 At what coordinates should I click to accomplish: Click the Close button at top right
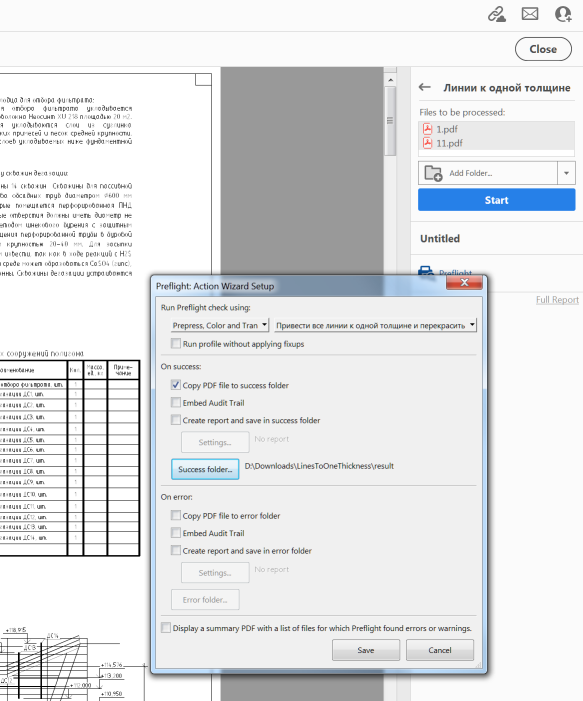pyautogui.click(x=543, y=49)
